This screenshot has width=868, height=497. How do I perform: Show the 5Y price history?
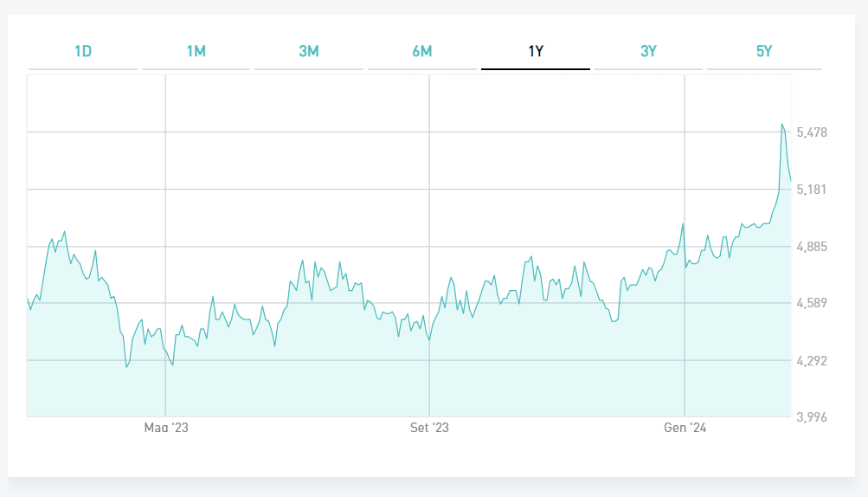coord(763,52)
